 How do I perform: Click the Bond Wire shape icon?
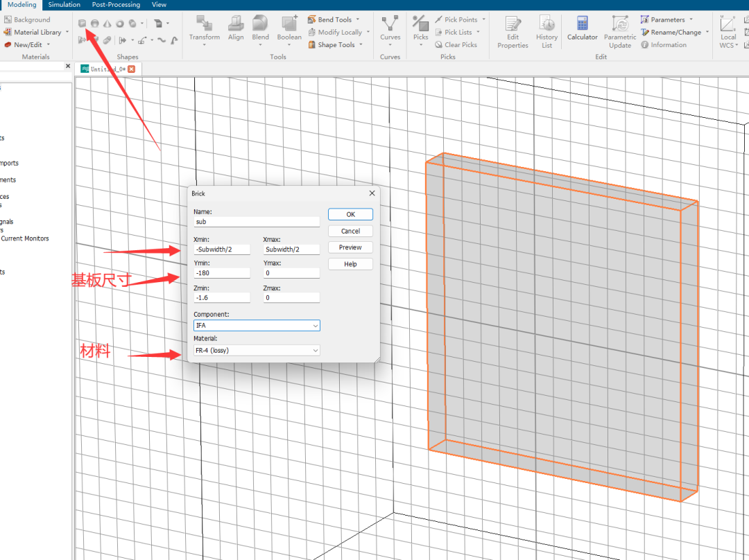(x=142, y=41)
